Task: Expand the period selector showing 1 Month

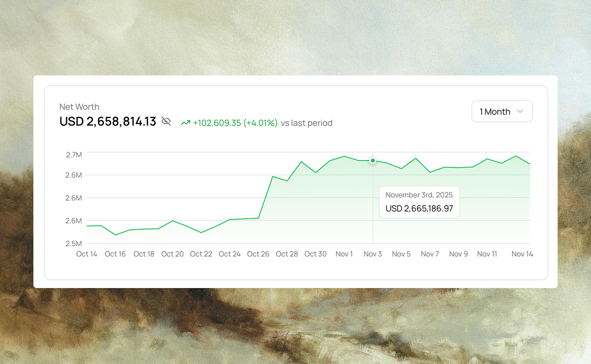Action: pos(502,111)
